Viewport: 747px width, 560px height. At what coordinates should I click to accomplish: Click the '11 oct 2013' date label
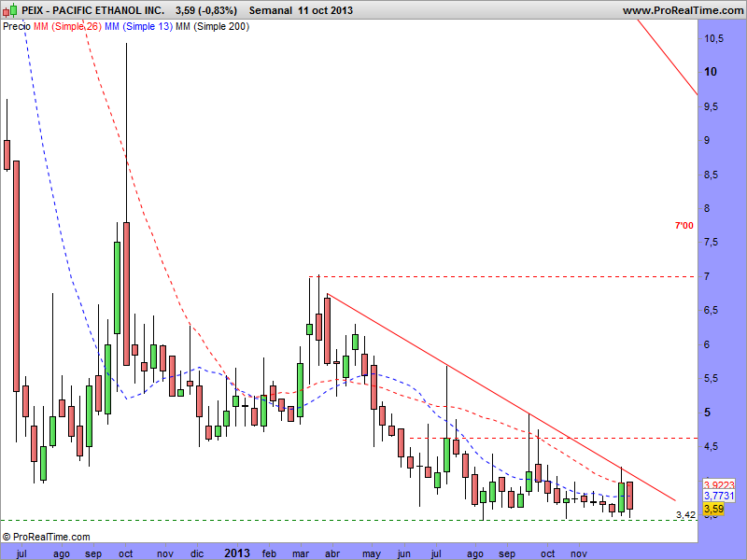pyautogui.click(x=325, y=10)
